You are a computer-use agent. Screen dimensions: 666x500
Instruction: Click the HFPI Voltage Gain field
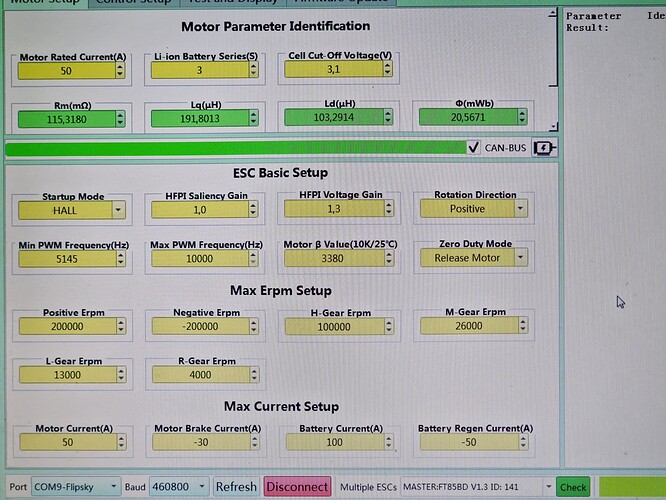coord(334,209)
